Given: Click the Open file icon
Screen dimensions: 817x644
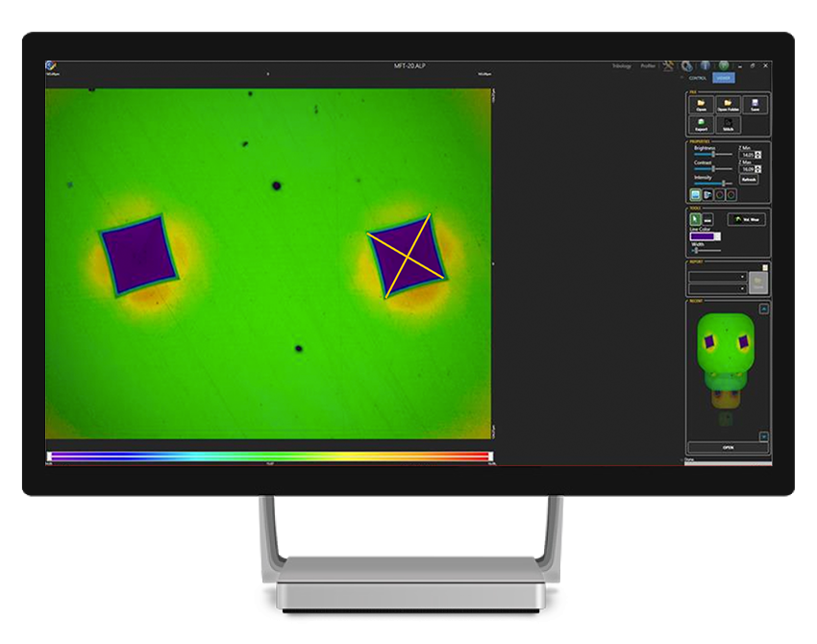Looking at the screenshot, I should pos(702,104).
